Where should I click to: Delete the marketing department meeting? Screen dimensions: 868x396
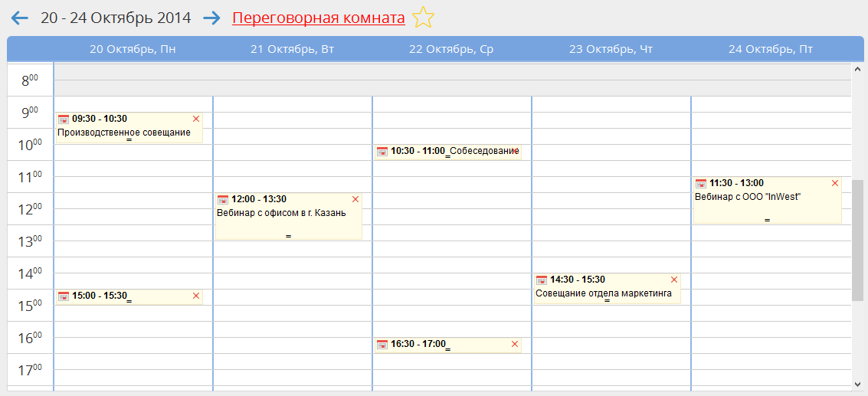pos(674,280)
